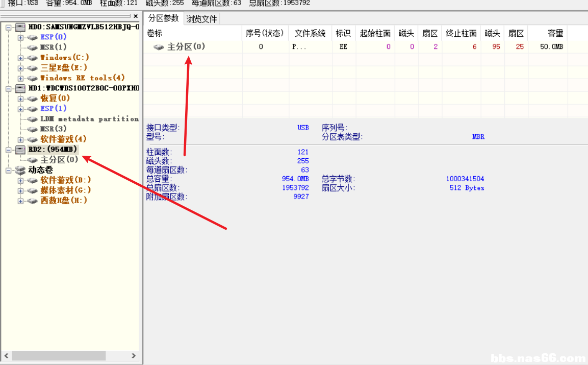This screenshot has width=588, height=365.
Task: Select the 分区参数 tab
Action: (163, 18)
